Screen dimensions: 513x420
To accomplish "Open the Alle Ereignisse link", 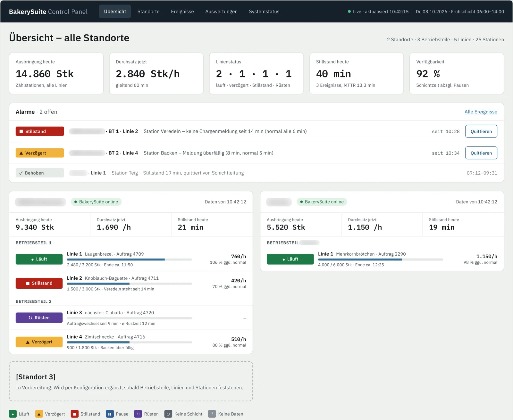I will pyautogui.click(x=481, y=112).
